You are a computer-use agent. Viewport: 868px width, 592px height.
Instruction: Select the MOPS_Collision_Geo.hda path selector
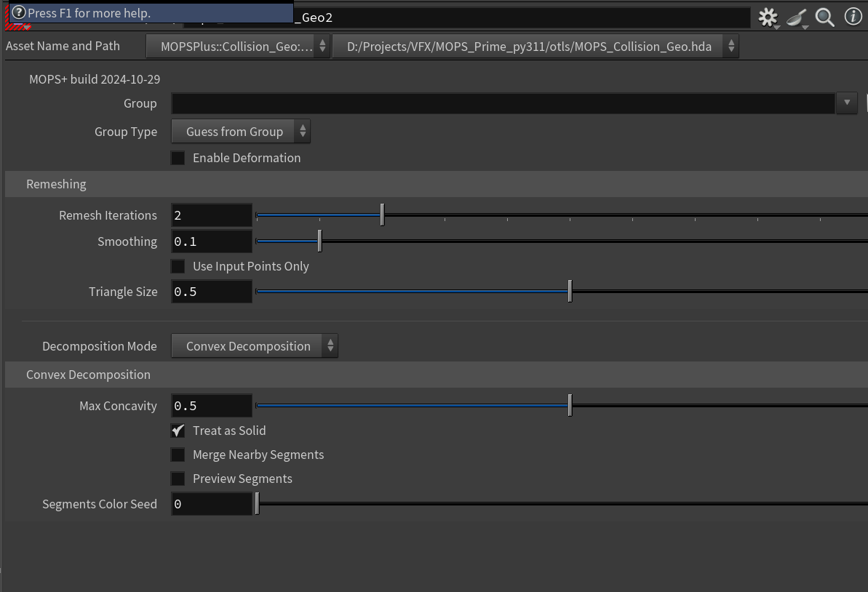tap(530, 45)
